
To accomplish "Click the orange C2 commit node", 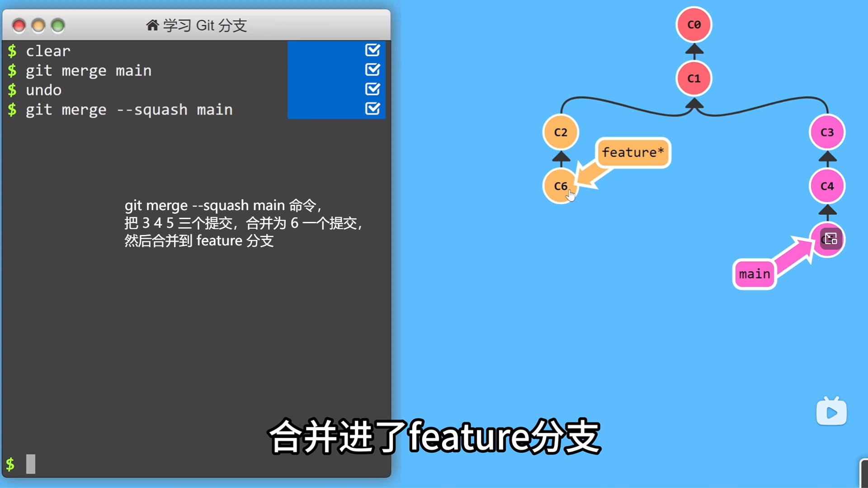I will (561, 132).
